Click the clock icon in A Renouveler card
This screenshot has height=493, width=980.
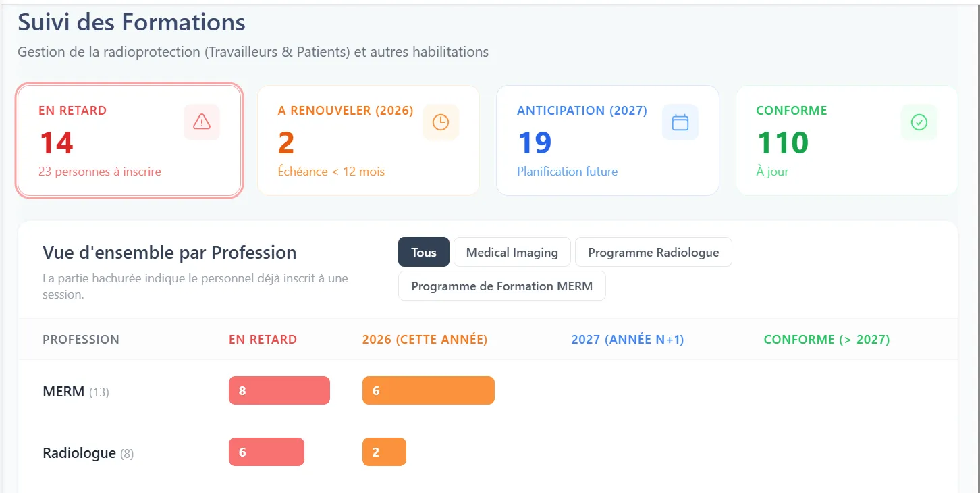coord(441,122)
